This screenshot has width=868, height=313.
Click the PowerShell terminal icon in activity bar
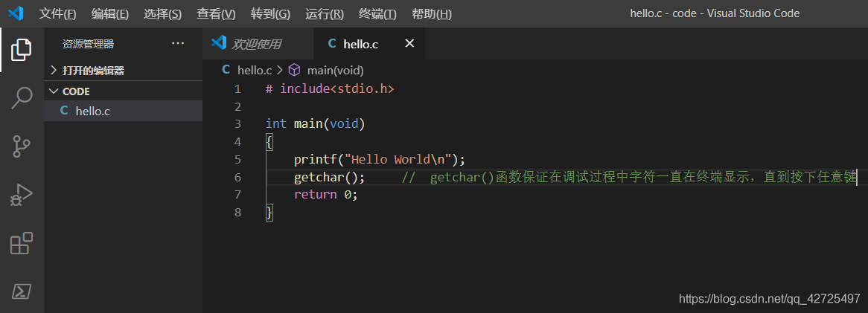pyautogui.click(x=22, y=291)
